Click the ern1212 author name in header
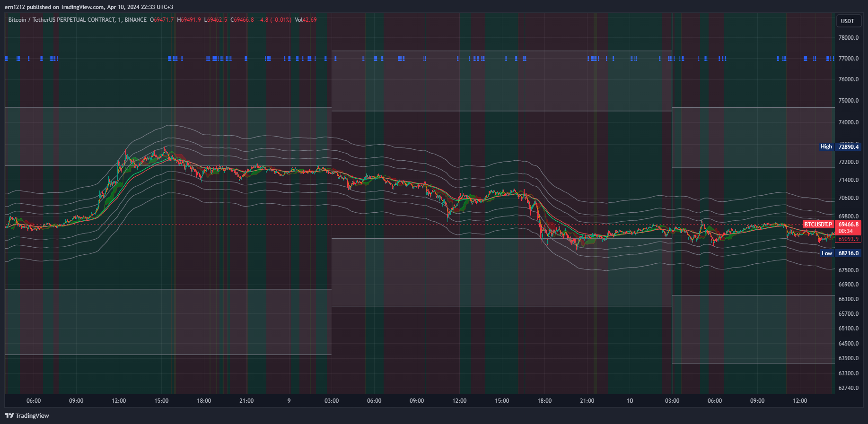868x424 pixels. tap(15, 7)
